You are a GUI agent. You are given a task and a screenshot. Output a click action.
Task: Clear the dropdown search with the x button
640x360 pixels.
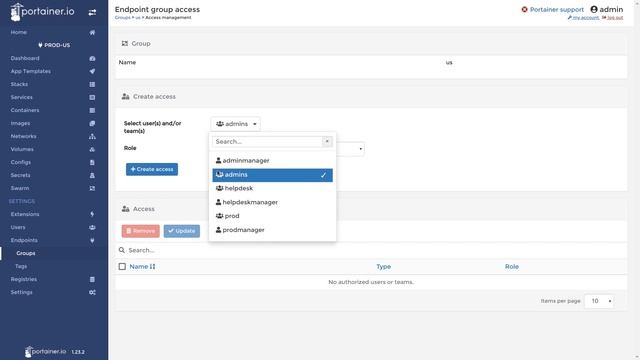327,141
